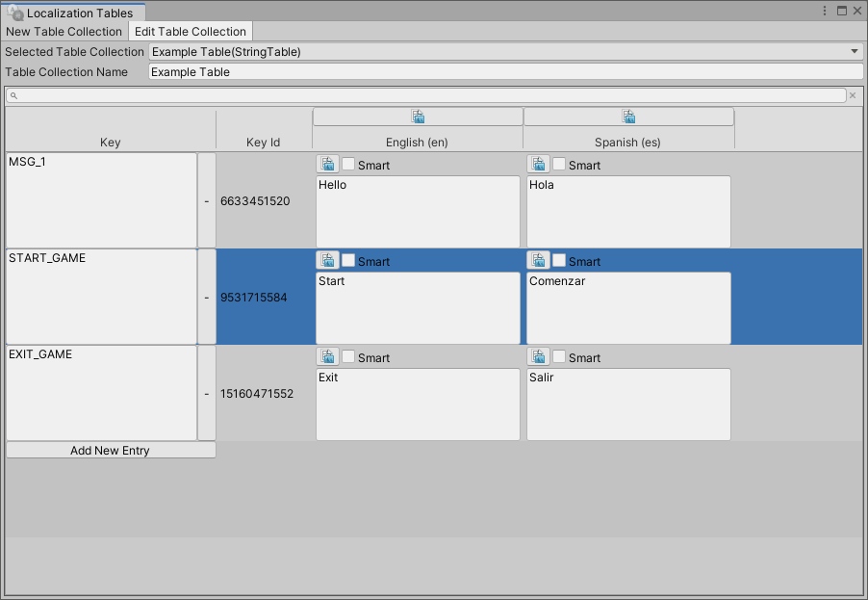The width and height of the screenshot is (868, 600).
Task: Click the metadata icon above the Exit entry
Action: [327, 357]
